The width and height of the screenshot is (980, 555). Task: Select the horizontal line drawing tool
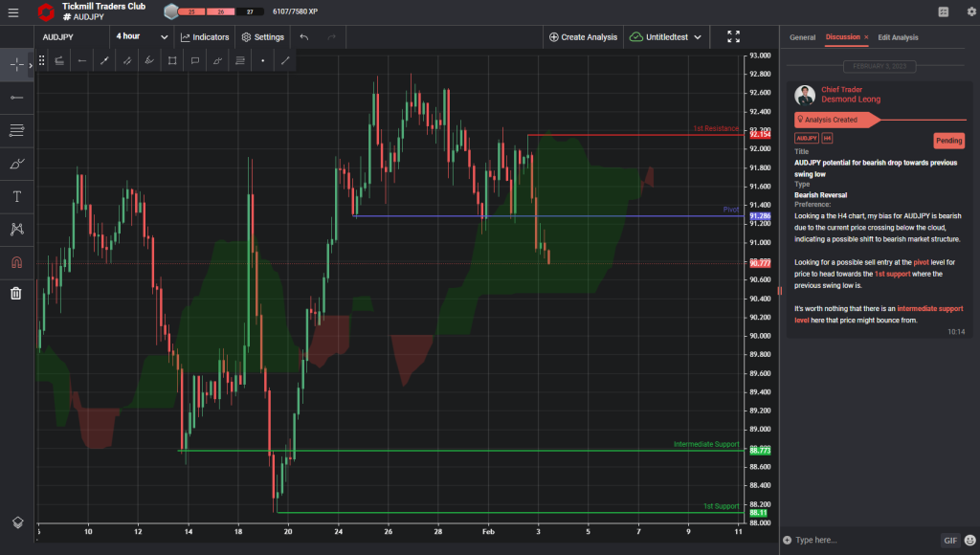[x=14, y=97]
